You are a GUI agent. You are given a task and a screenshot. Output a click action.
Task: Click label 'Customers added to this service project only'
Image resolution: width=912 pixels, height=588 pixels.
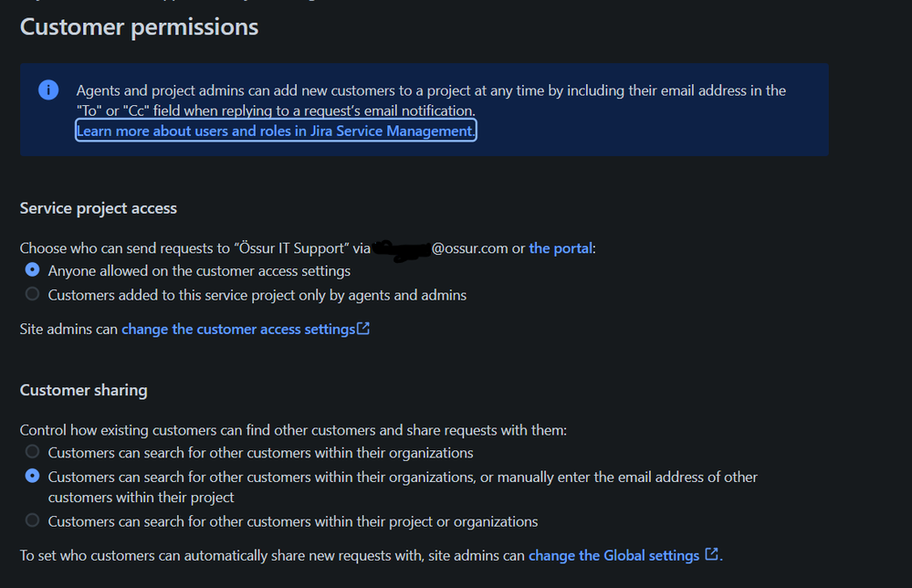click(257, 296)
